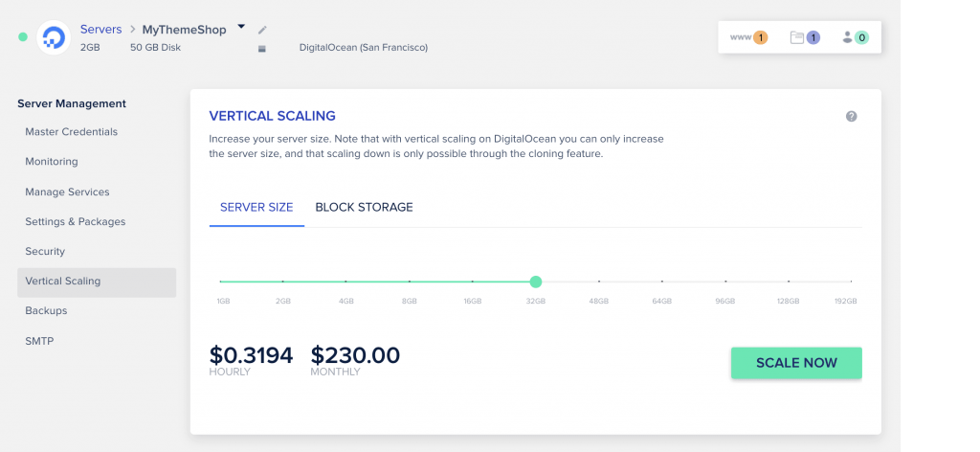
Task: Expand the MyThemeShop server dropdown arrow
Action: coord(241,27)
